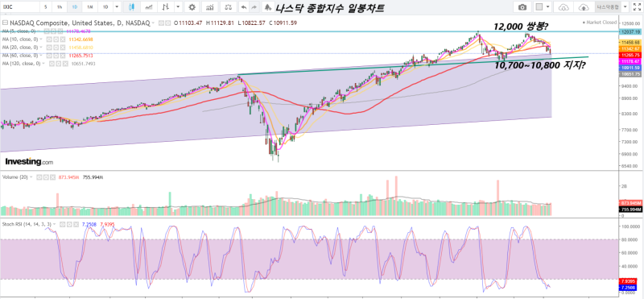The image size is (644, 299).
Task: Open the chart style dropdown arrow
Action: point(178,7)
